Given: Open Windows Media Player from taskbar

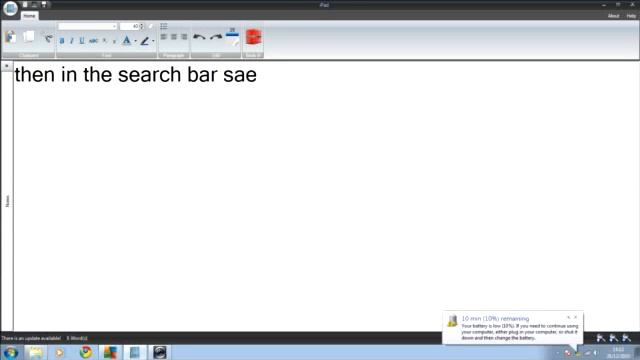Looking at the screenshot, I should click(60, 352).
